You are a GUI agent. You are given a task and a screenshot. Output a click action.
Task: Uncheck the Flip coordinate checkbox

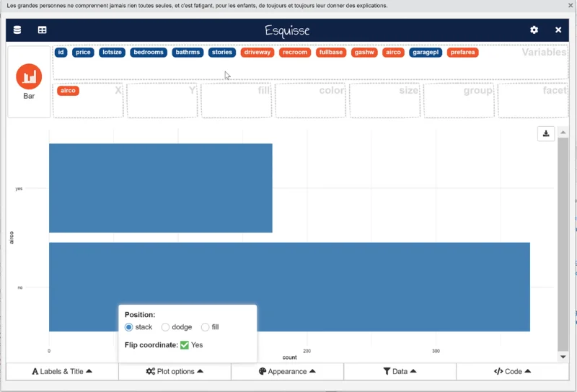tap(185, 345)
